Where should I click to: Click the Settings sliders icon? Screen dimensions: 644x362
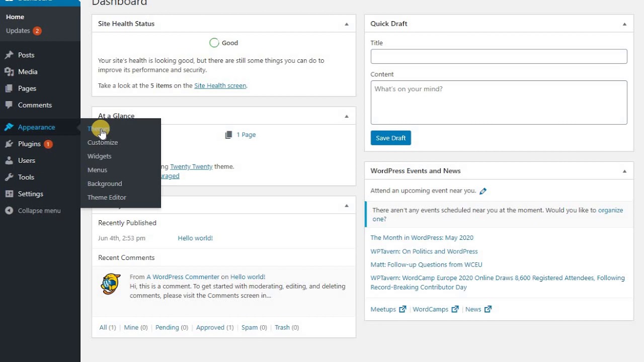click(x=9, y=194)
